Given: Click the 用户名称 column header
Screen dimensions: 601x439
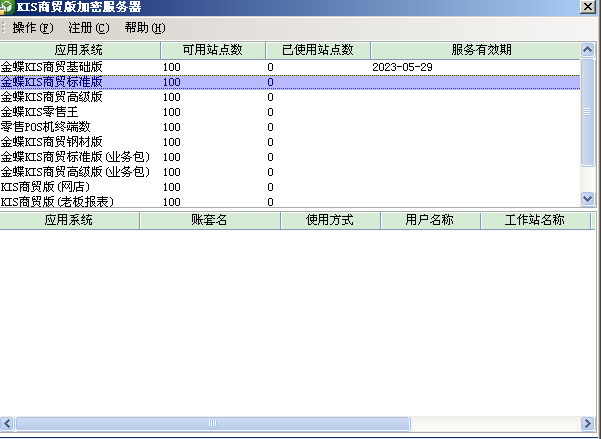Looking at the screenshot, I should (x=430, y=220).
